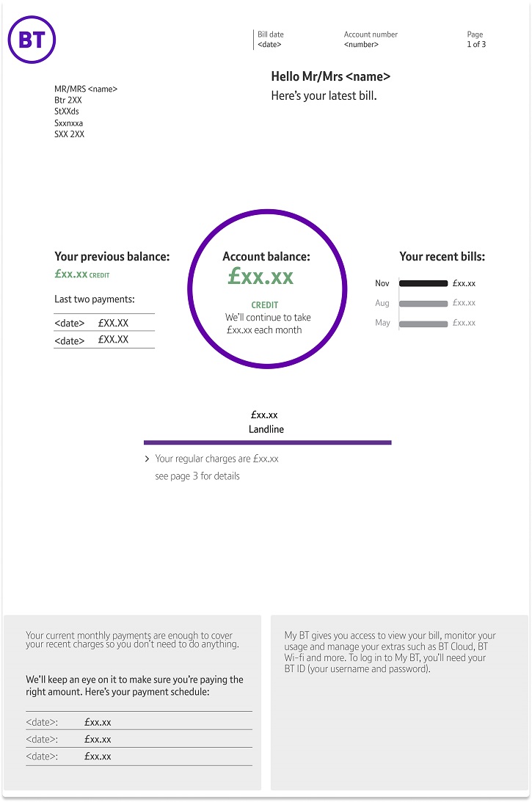This screenshot has width=532, height=802.
Task: Select first payment schedule row
Action: pyautogui.click(x=139, y=722)
